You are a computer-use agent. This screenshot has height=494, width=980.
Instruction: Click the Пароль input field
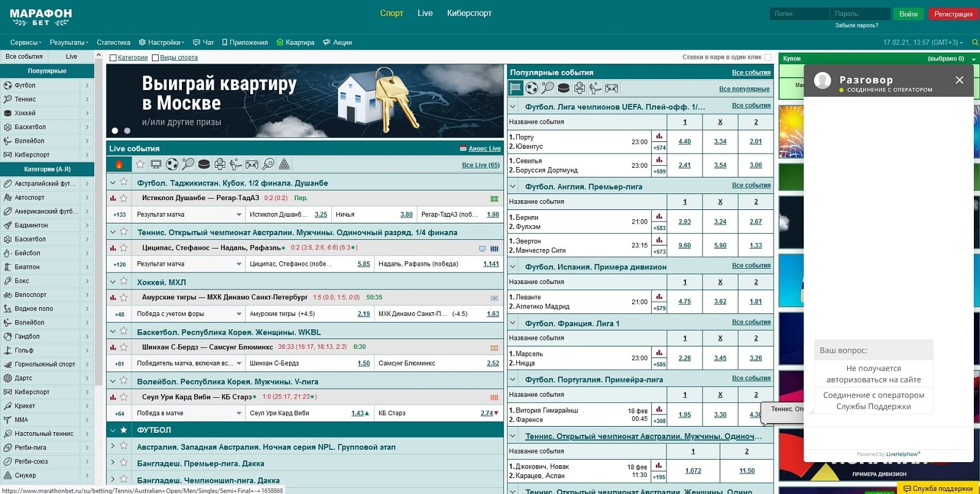(x=860, y=13)
